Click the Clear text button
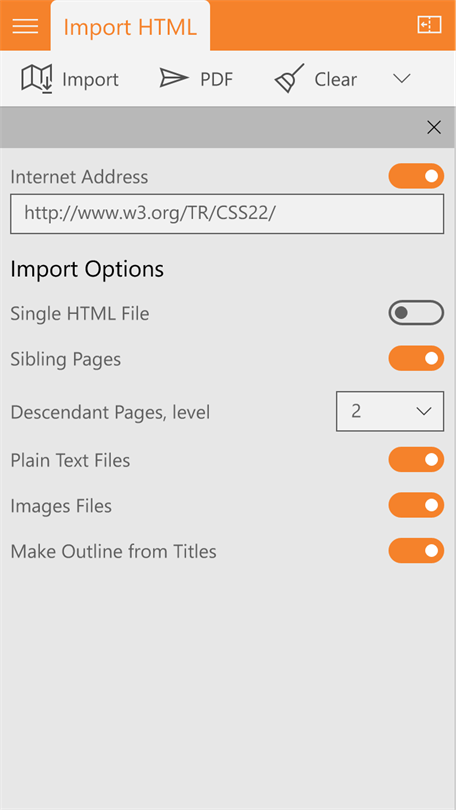 [x=336, y=80]
